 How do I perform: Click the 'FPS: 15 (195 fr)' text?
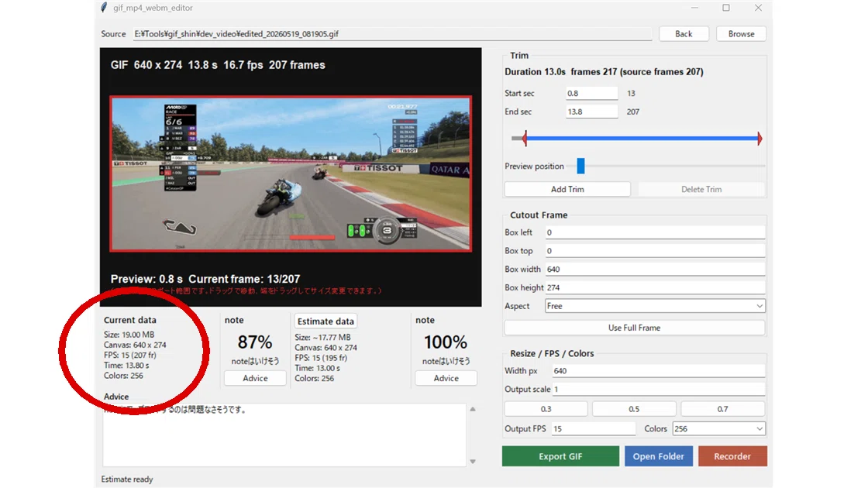[x=321, y=358]
